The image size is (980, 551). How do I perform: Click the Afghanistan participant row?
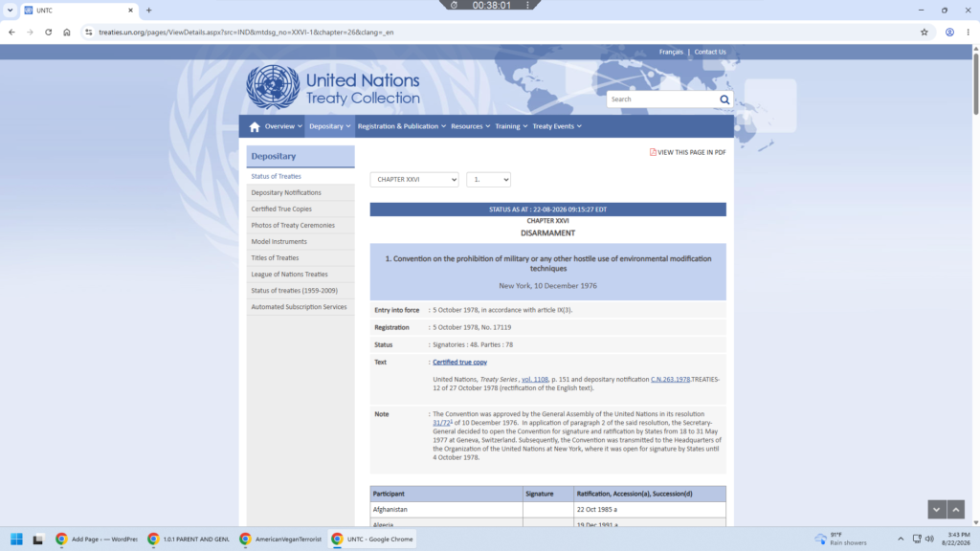[547, 509]
